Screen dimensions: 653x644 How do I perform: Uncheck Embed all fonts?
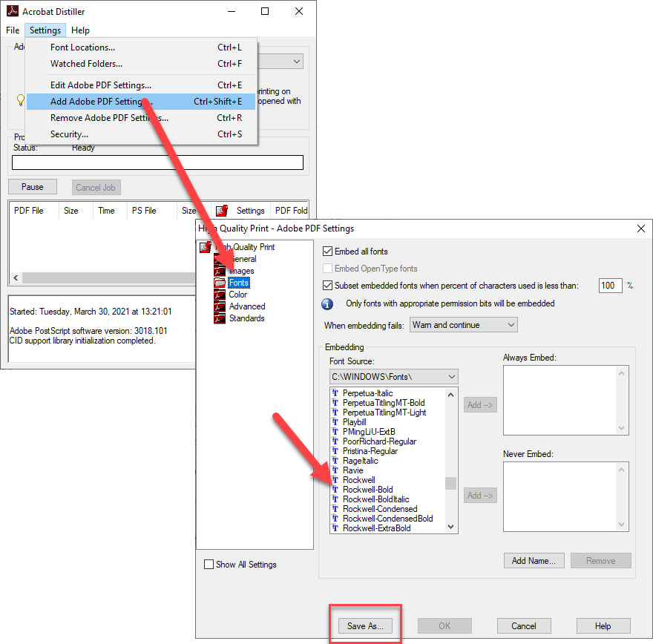pos(327,251)
